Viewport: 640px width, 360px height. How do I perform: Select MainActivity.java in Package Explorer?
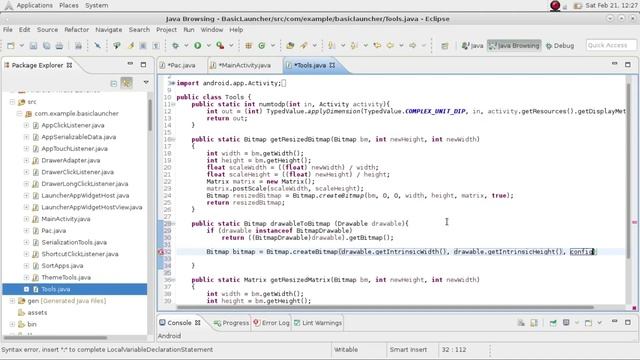66,219
